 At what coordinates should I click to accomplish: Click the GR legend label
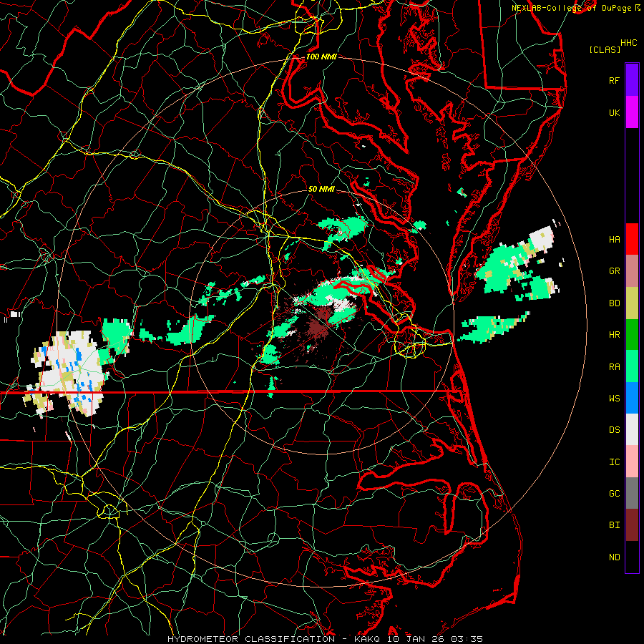point(614,271)
